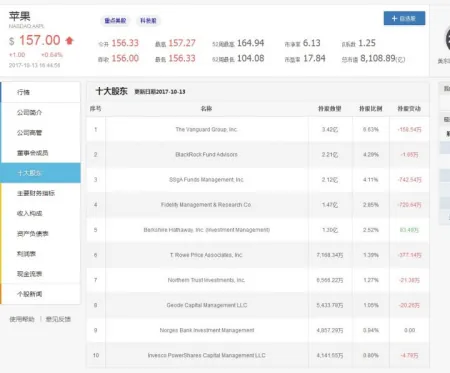Click SSgA Funds Management, Inc. row name
Viewport: 450px width, 373px height.
pyautogui.click(x=206, y=180)
